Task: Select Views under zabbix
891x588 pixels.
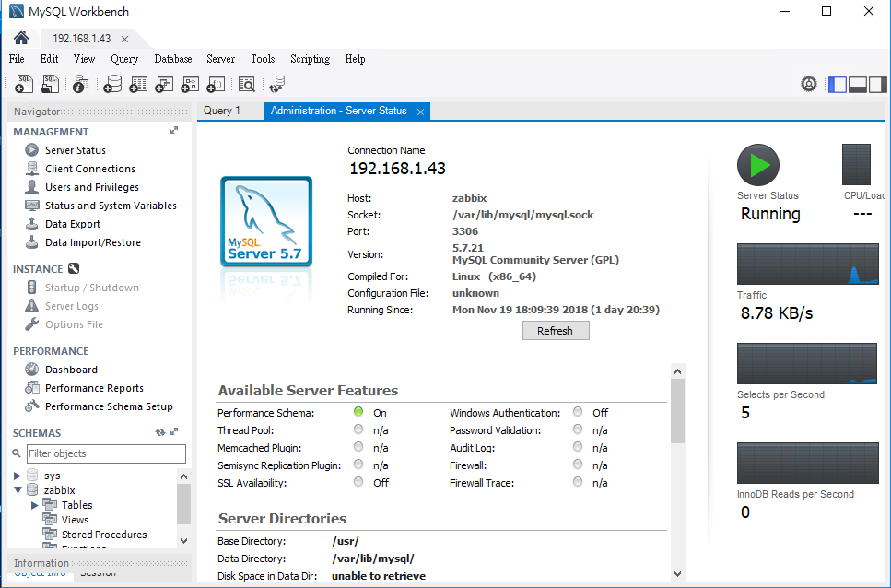Action: click(75, 519)
